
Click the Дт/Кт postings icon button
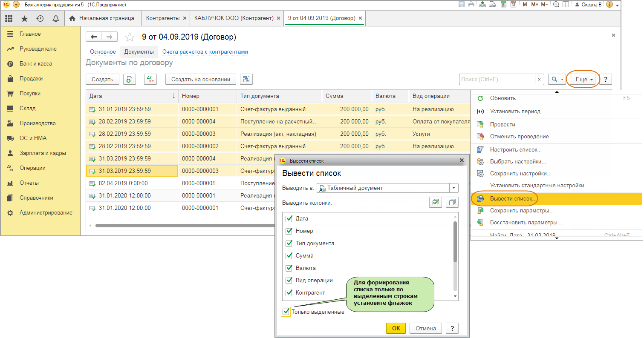(151, 79)
